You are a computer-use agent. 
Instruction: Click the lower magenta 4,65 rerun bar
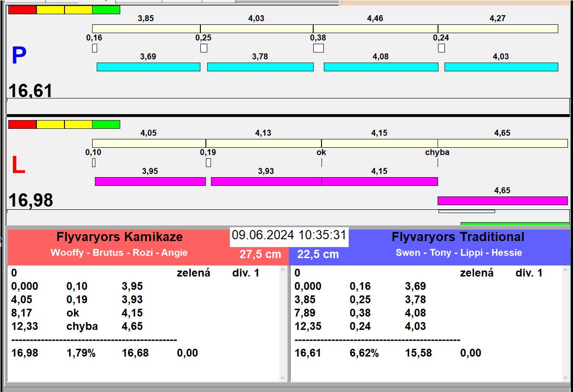(x=503, y=201)
